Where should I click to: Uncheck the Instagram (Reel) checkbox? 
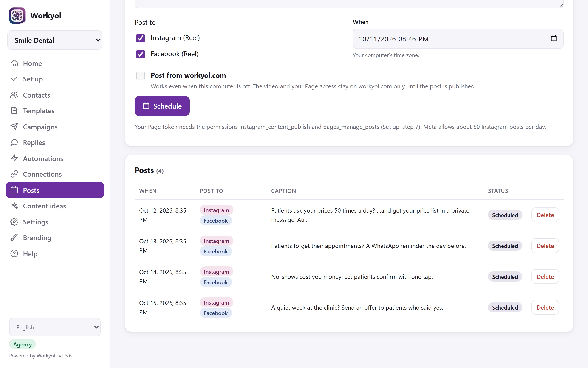click(140, 38)
